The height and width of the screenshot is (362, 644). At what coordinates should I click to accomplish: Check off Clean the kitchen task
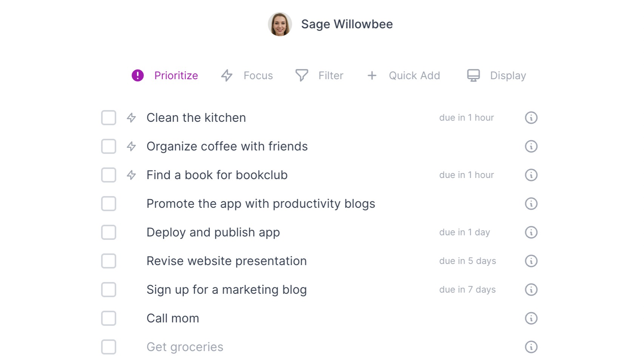pyautogui.click(x=109, y=118)
